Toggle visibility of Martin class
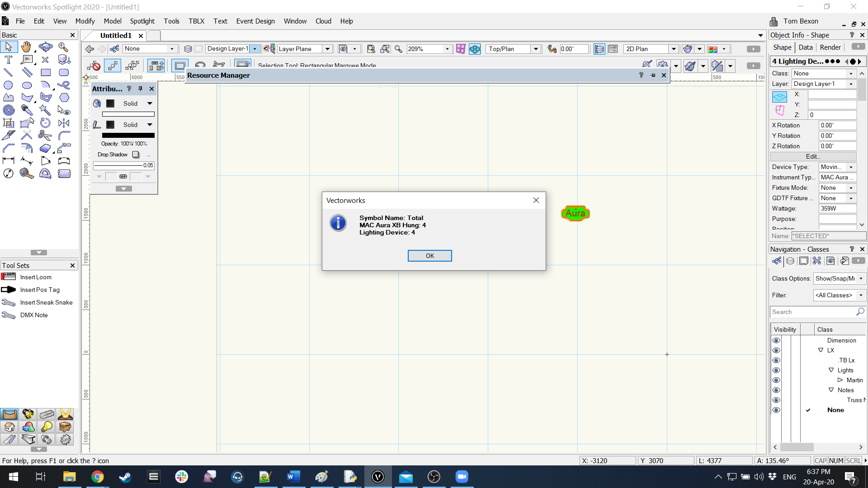Image resolution: width=868 pixels, height=488 pixels. (x=776, y=380)
